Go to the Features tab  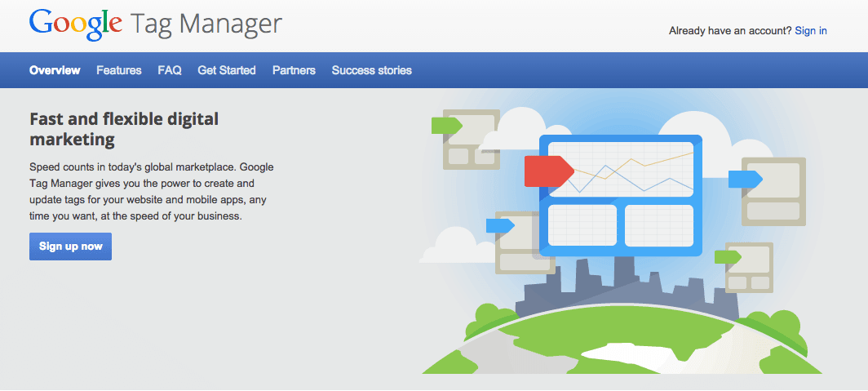coord(119,70)
